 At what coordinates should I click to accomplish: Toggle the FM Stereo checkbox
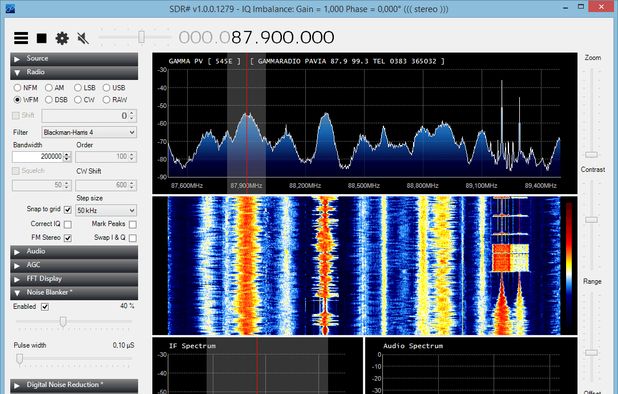point(68,238)
